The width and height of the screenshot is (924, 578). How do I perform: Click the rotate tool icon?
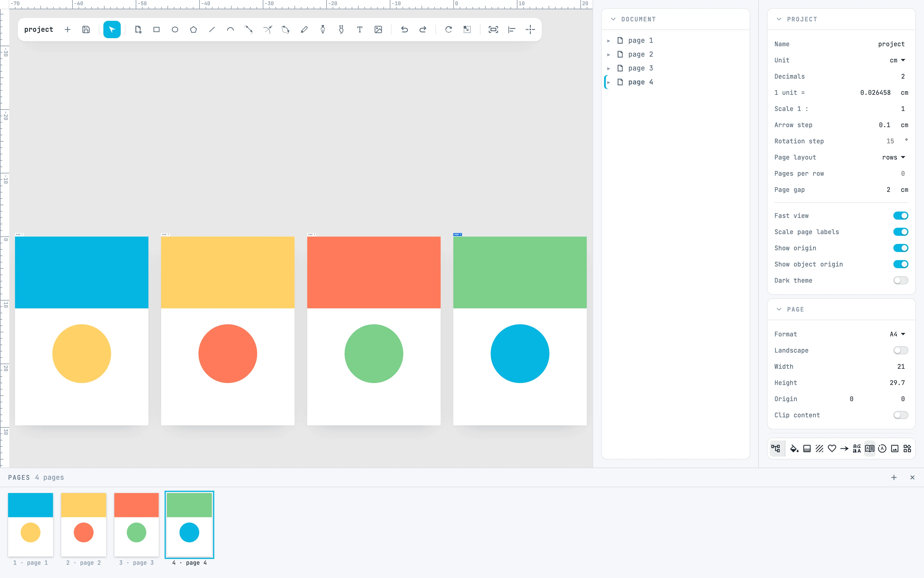point(449,29)
